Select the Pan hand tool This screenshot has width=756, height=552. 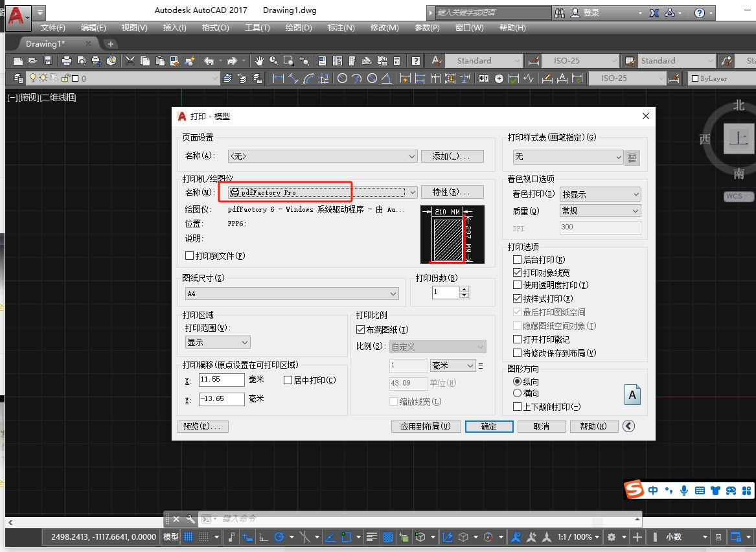click(x=259, y=61)
